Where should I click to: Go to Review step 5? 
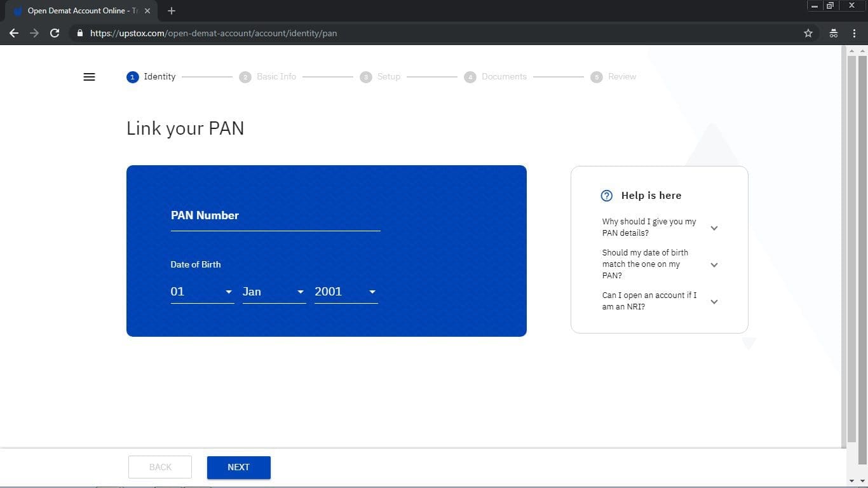point(613,77)
